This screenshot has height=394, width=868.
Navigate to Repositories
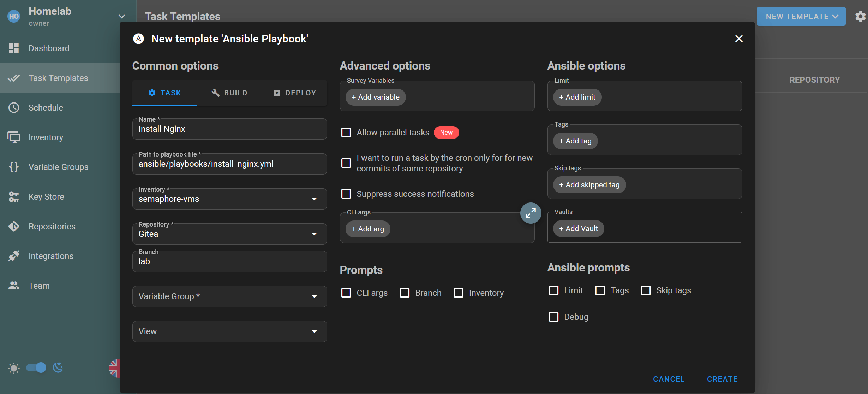tap(52, 226)
